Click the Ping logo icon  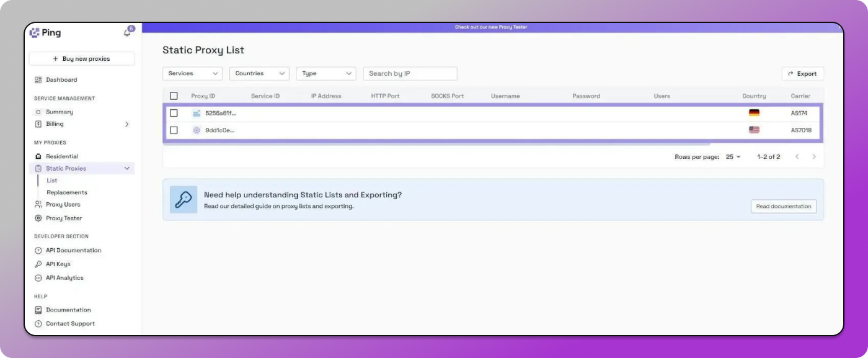coord(35,33)
